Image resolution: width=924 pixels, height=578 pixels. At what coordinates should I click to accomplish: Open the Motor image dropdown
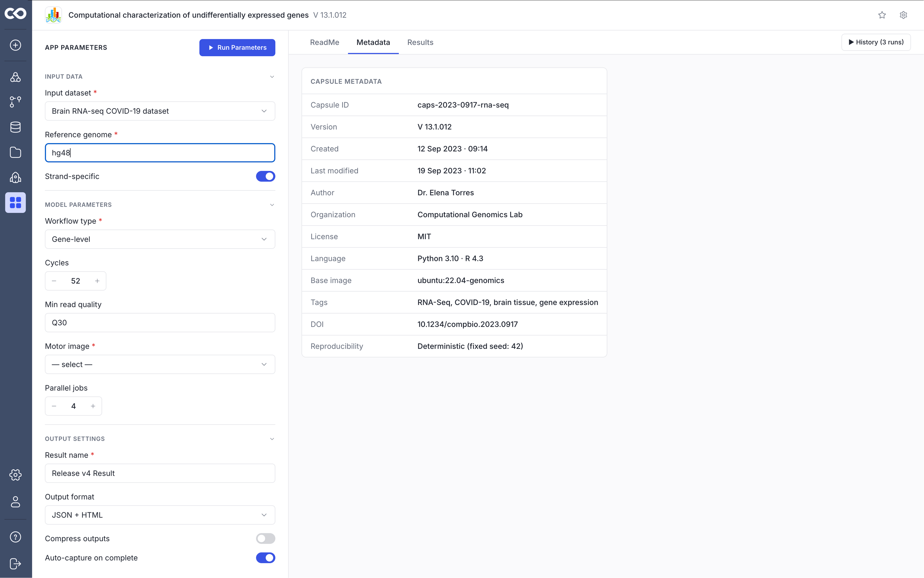click(160, 364)
